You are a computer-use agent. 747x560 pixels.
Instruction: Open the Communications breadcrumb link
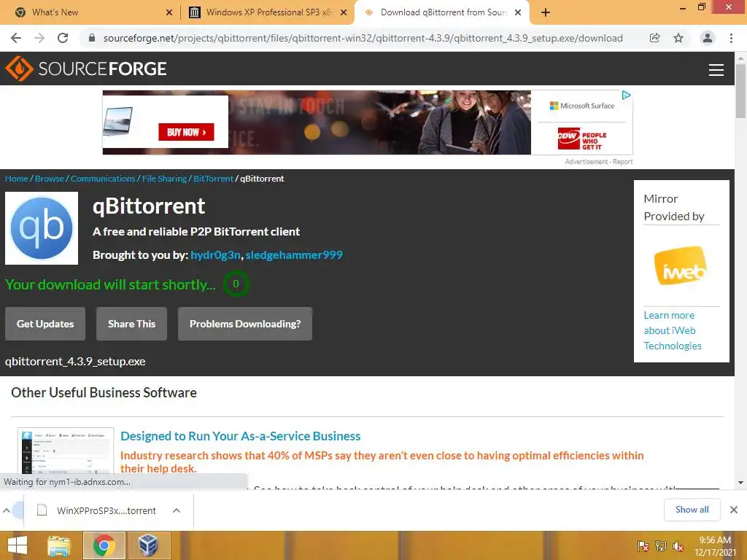103,179
